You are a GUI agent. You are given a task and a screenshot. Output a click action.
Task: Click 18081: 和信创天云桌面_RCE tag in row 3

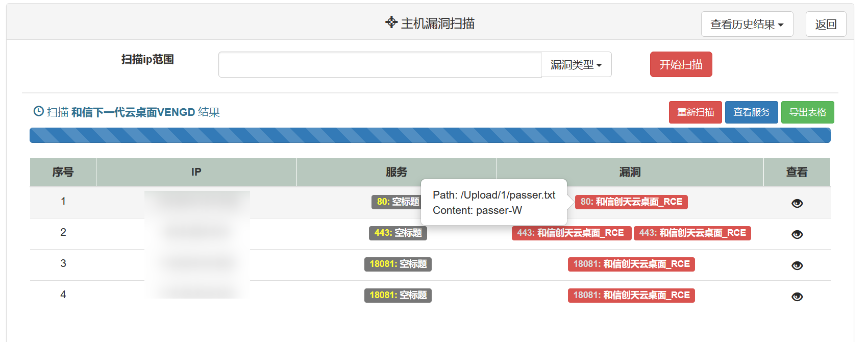631,264
